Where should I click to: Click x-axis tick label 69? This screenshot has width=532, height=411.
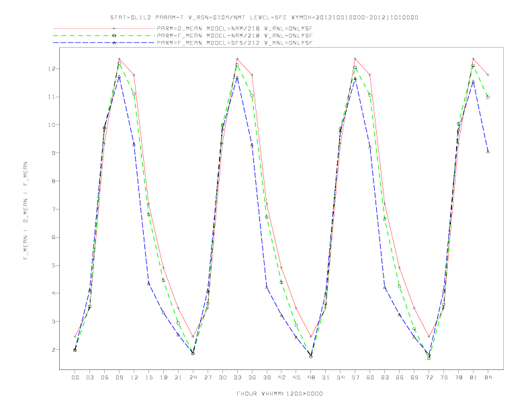pos(414,377)
